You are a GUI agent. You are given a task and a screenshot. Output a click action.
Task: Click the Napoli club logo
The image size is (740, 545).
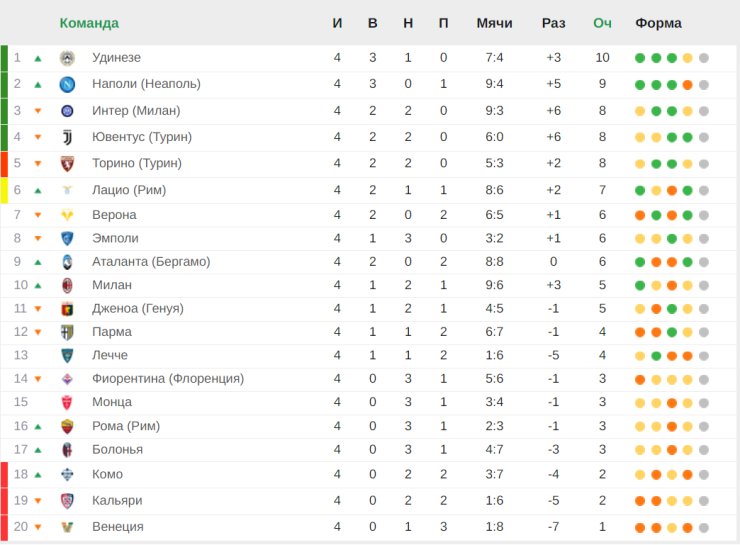click(67, 84)
